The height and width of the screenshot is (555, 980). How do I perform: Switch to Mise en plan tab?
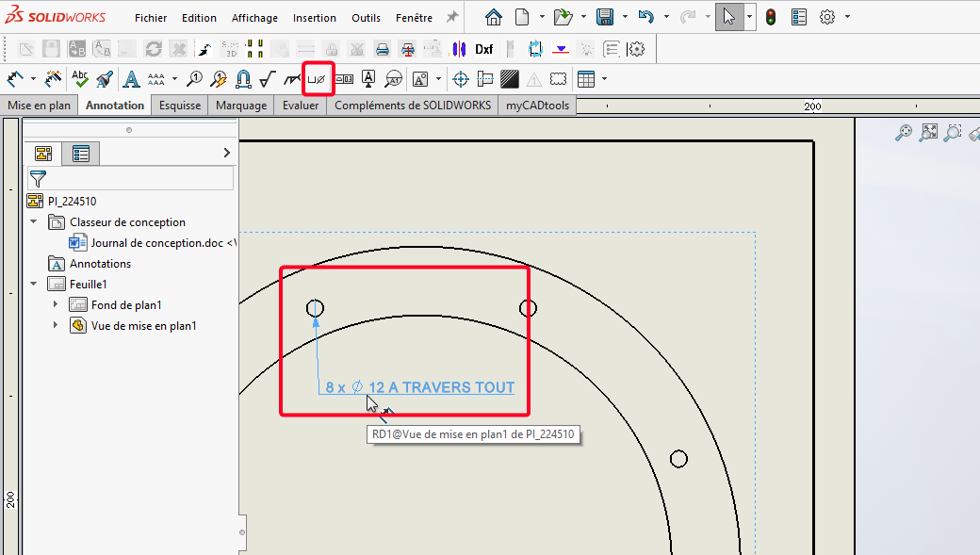pos(39,105)
